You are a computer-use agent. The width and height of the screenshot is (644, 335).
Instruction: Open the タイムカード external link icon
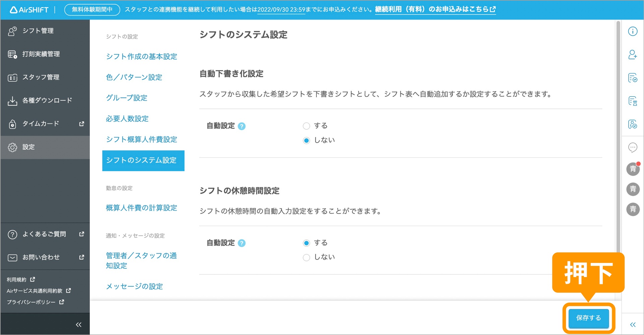click(81, 124)
